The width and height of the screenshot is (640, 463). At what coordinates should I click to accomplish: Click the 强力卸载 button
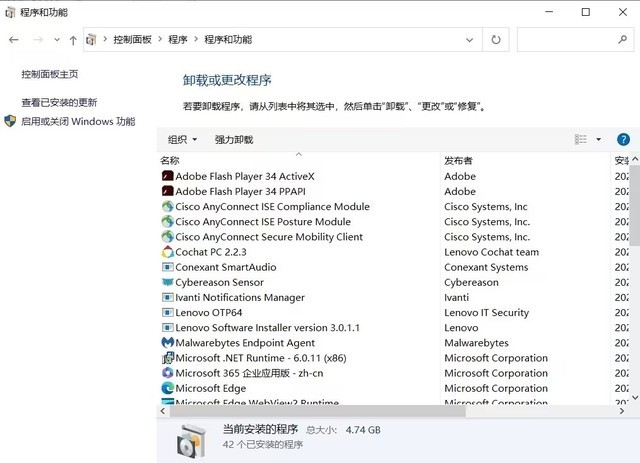point(234,140)
